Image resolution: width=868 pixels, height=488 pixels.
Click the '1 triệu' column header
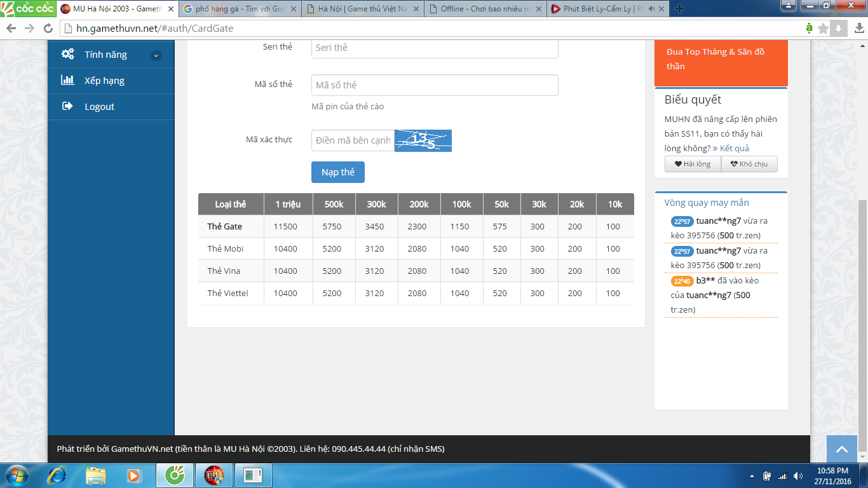point(288,204)
